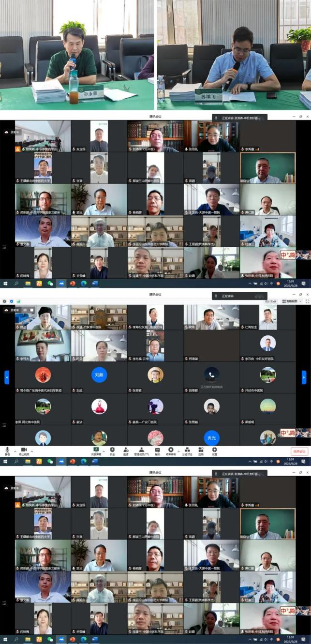
Task: Click the fullscreen icon next to Grid View
Action: [307, 301]
